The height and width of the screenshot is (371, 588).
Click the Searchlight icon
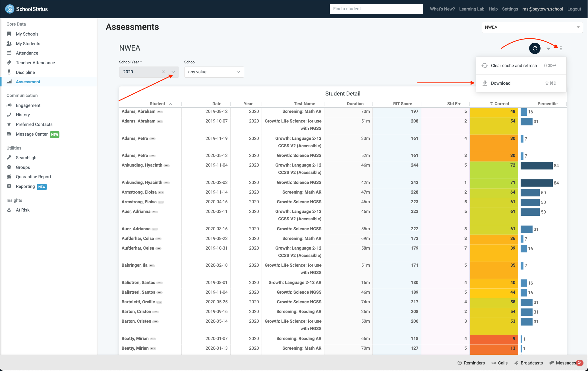click(9, 157)
